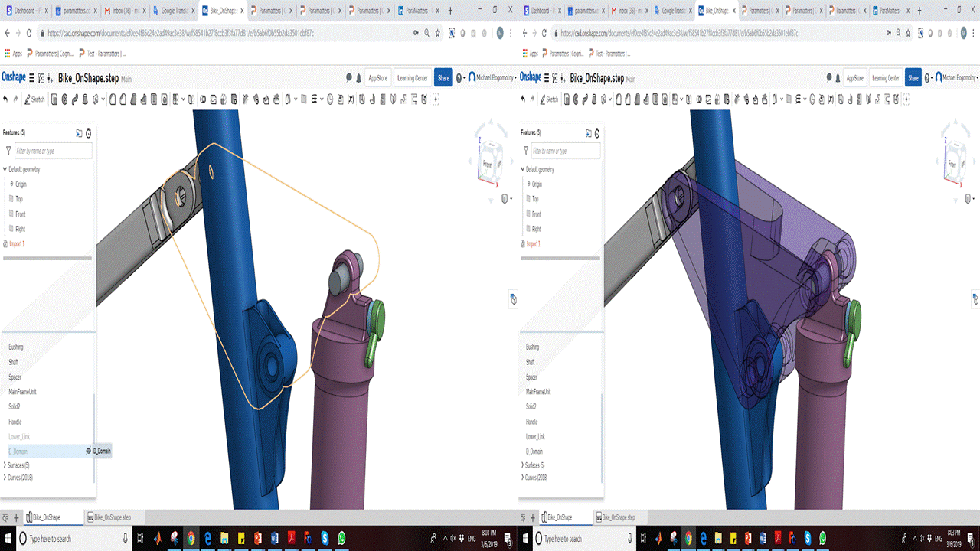Open Learning Center in right window

(x=885, y=78)
